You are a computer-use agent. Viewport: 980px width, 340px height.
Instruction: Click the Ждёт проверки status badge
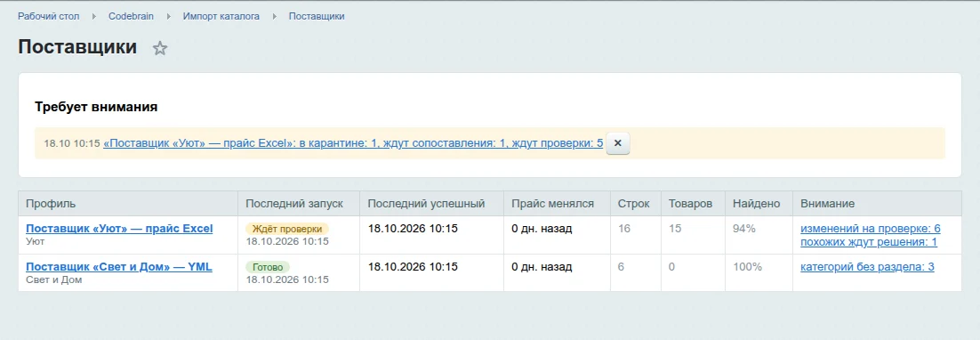point(287,229)
